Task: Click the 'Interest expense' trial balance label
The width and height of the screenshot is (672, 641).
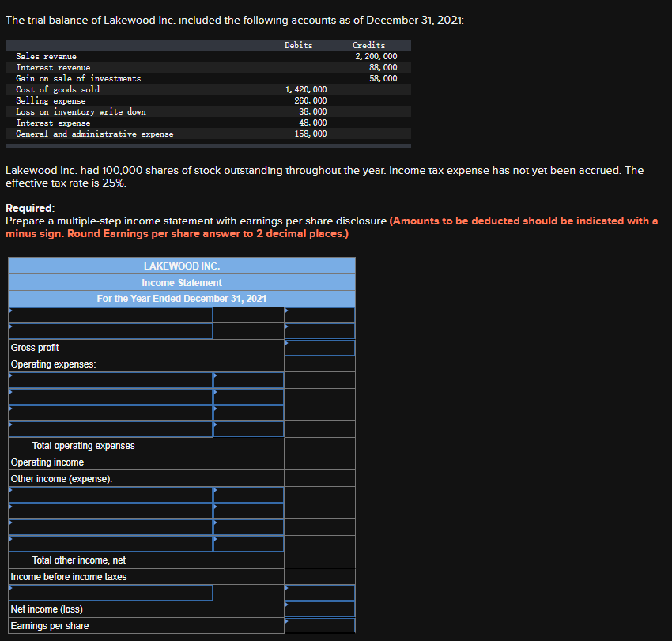Action: pos(53,123)
